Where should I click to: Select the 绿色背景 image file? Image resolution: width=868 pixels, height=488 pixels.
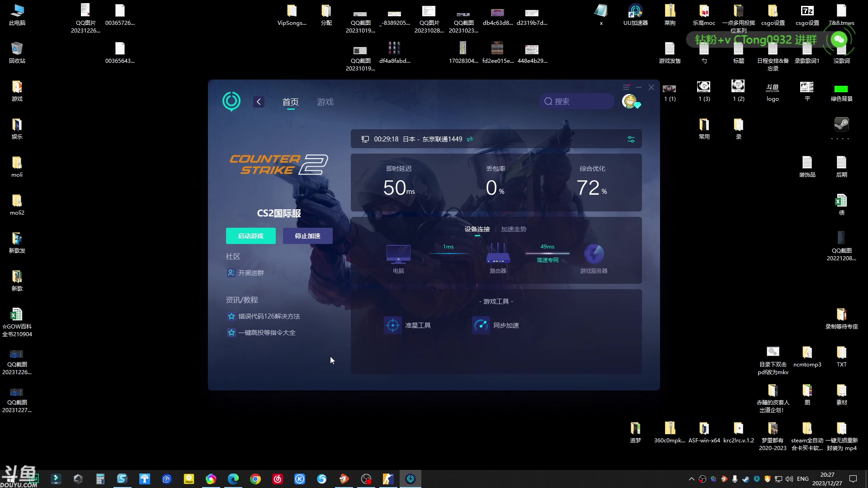(x=841, y=92)
